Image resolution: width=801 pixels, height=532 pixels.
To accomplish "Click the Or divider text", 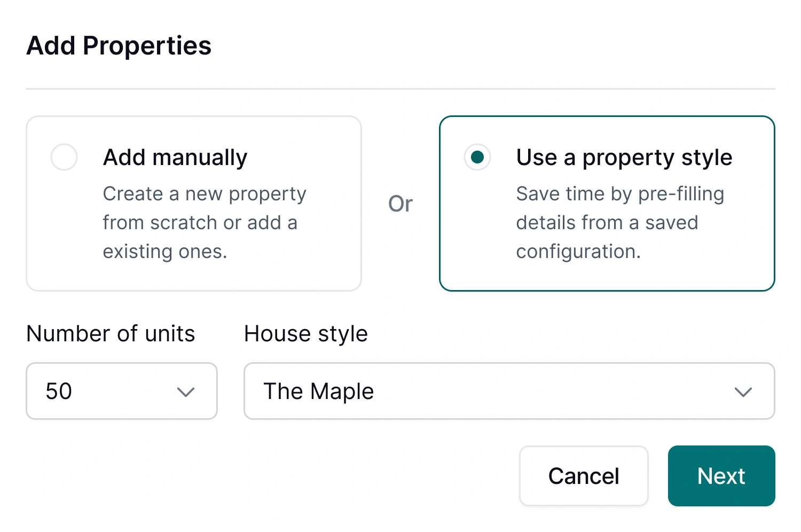I will pos(400,204).
